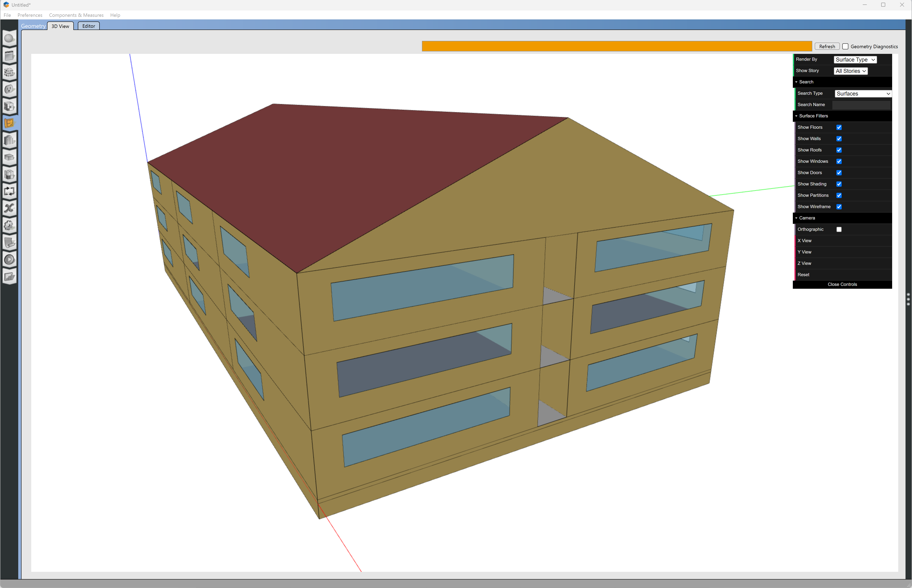This screenshot has height=588, width=912.
Task: Click the Search Name input field
Action: (x=862, y=105)
